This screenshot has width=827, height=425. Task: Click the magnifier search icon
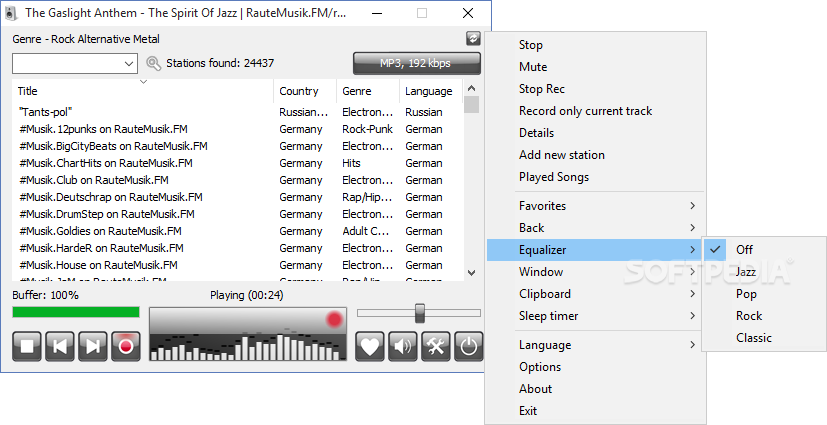153,63
